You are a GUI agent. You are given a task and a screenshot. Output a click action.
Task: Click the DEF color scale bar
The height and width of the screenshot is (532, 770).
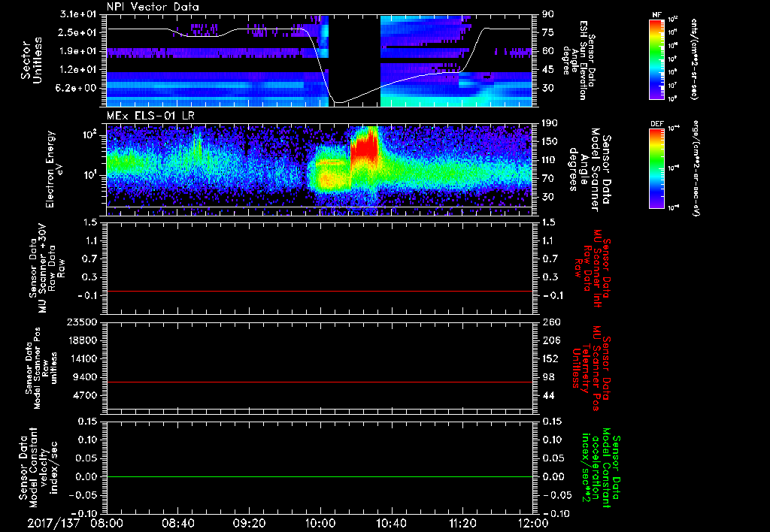coord(656,168)
